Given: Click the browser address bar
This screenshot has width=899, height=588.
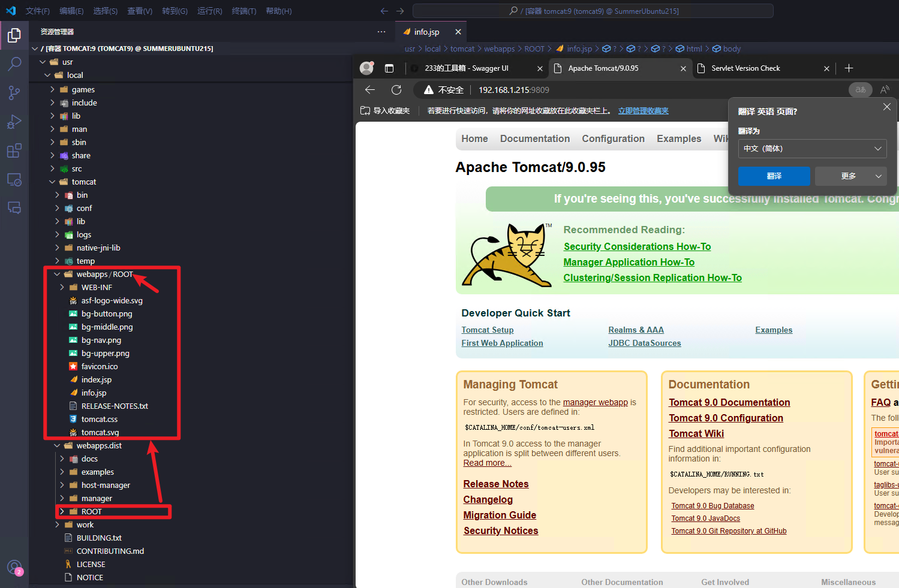Looking at the screenshot, I should click(630, 90).
